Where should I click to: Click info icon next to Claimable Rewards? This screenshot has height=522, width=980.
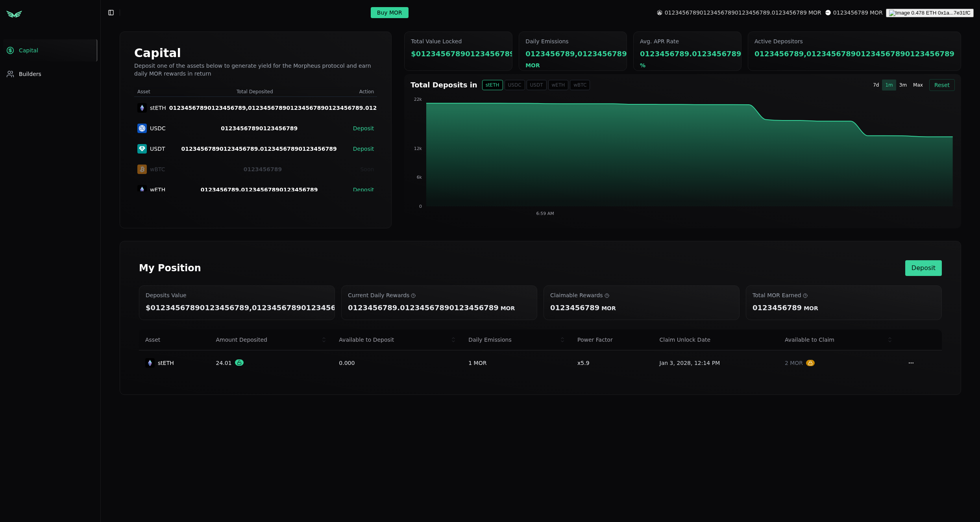tap(607, 296)
